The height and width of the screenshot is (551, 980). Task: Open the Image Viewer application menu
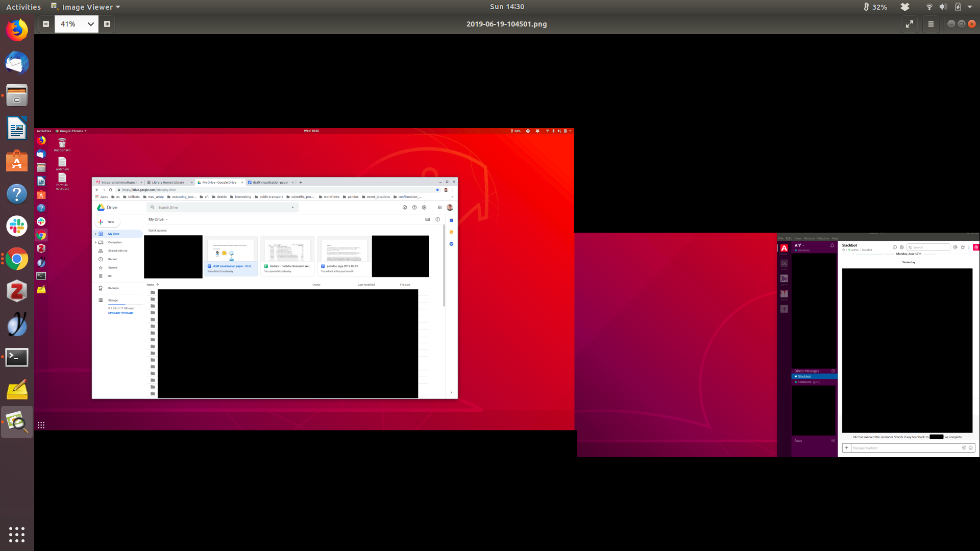[x=87, y=7]
